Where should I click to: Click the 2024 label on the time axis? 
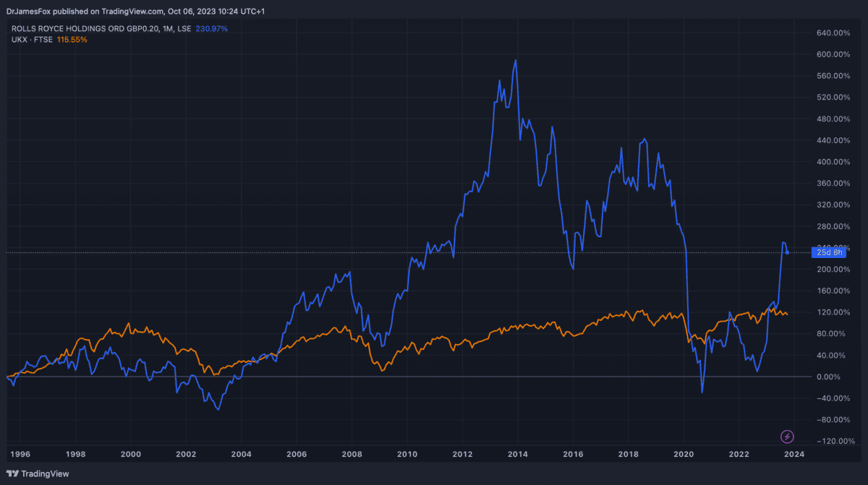pos(793,454)
